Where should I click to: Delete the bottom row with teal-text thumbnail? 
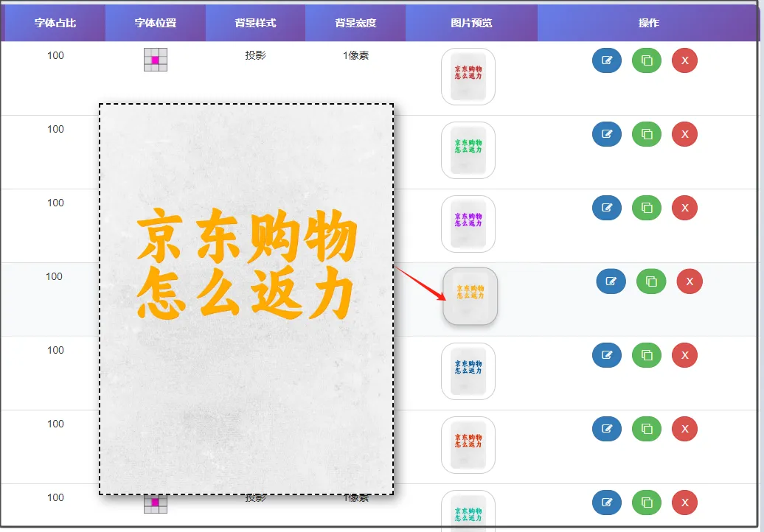684,503
